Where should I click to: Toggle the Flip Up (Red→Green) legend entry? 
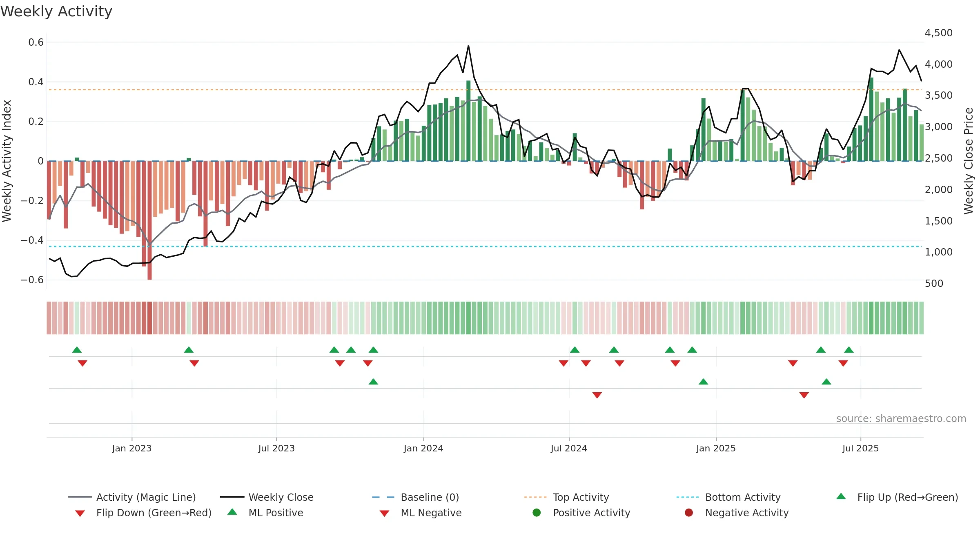click(x=897, y=497)
